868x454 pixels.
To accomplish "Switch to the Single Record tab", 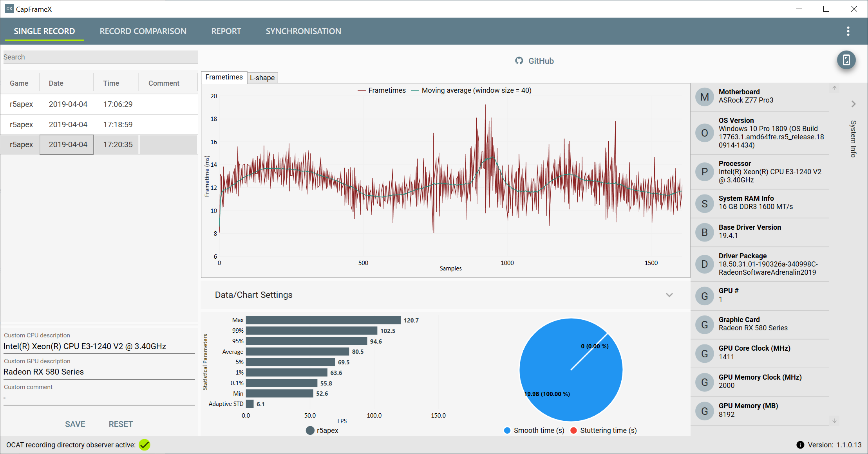I will pyautogui.click(x=44, y=31).
